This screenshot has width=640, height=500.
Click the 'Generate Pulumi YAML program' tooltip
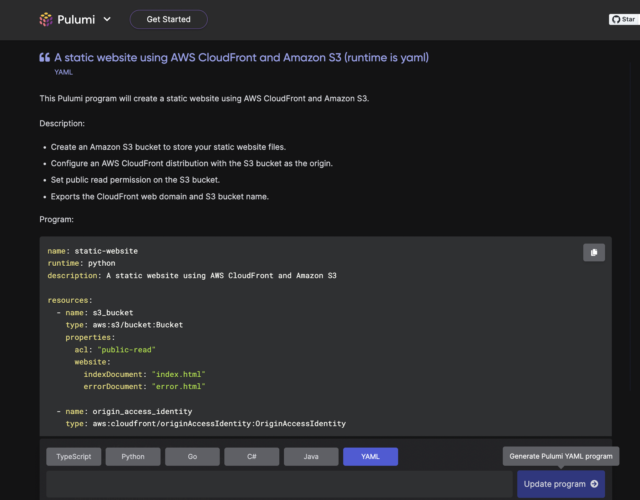561,456
